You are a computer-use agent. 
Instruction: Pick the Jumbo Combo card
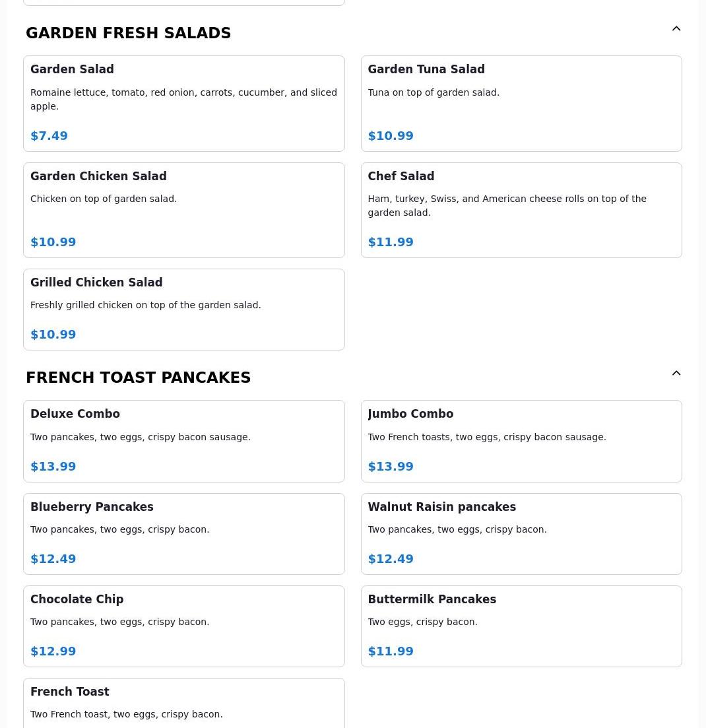[x=521, y=441]
